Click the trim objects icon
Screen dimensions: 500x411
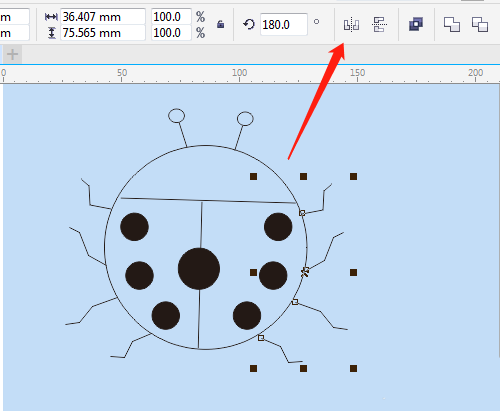[480, 25]
